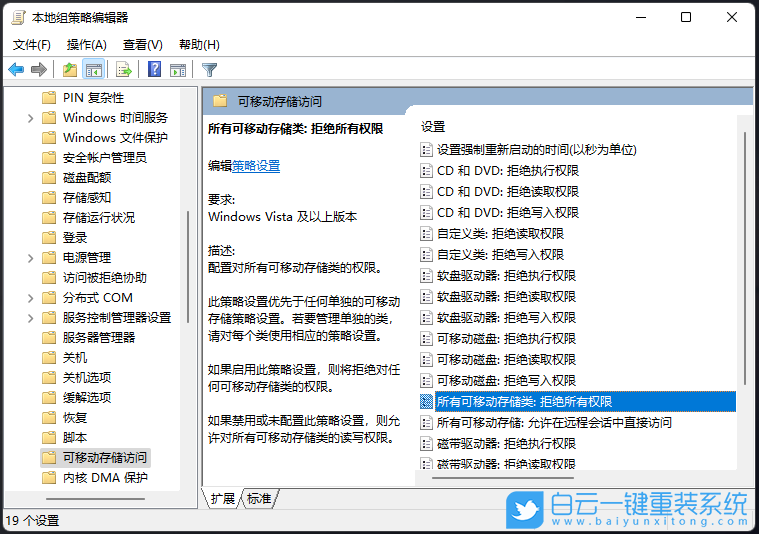Click the settings list vertical scrollbar
The image size is (759, 534).
[744, 259]
